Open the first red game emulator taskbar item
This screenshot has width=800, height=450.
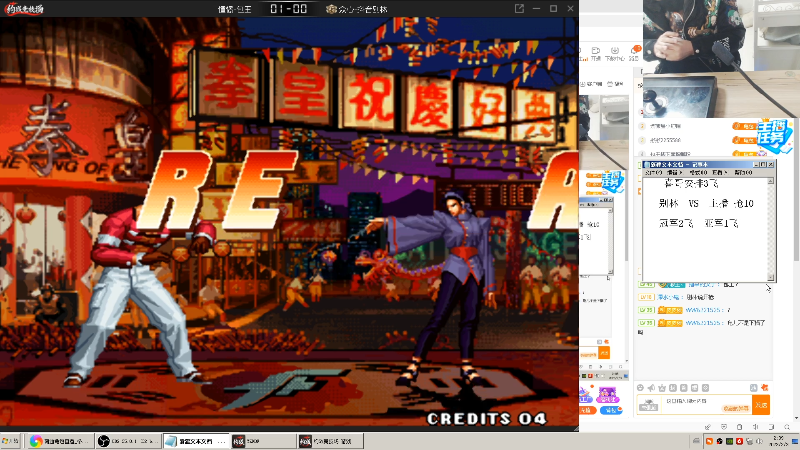point(263,441)
